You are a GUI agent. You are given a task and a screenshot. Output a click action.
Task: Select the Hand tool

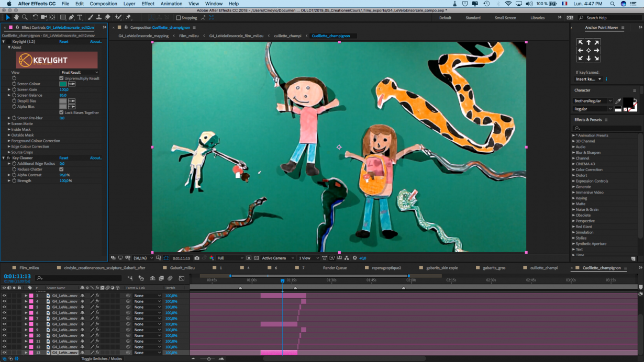(16, 17)
